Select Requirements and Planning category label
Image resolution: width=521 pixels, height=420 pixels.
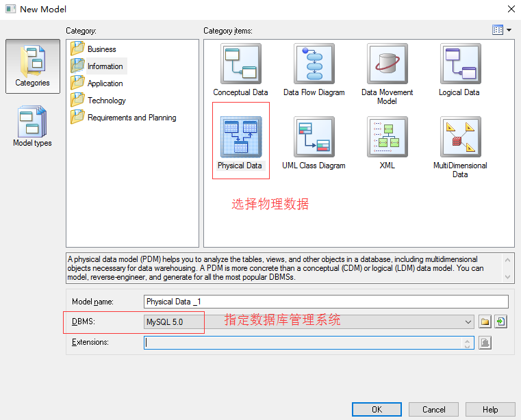click(132, 118)
